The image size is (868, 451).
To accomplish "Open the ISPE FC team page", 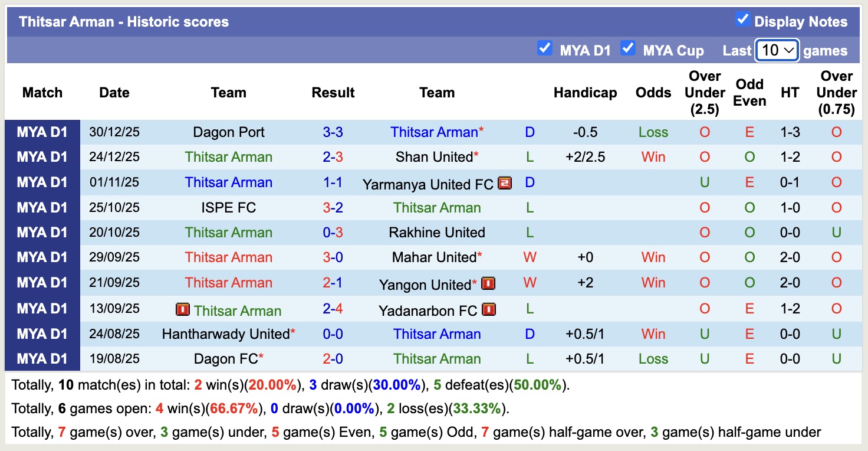I will coord(229,207).
